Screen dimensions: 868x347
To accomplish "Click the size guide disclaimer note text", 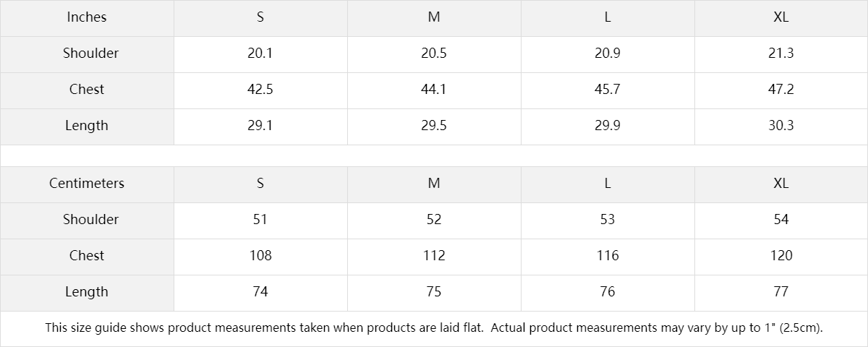I will (x=434, y=328).
